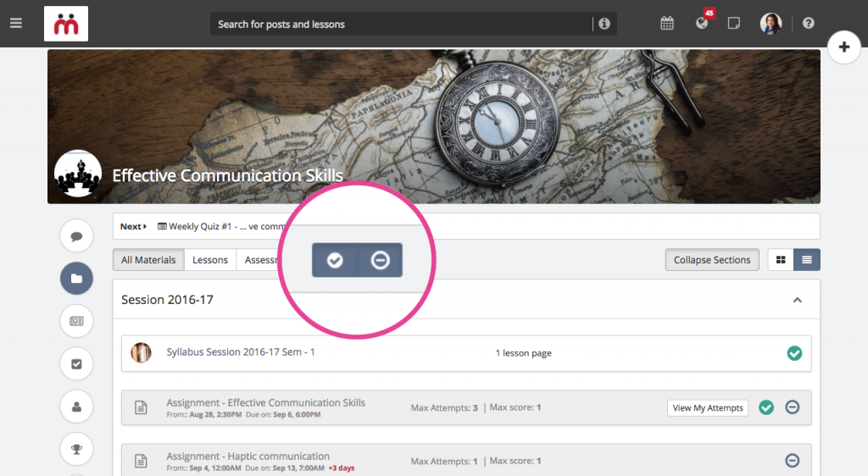Filter by incomplete minus button

pos(380,260)
